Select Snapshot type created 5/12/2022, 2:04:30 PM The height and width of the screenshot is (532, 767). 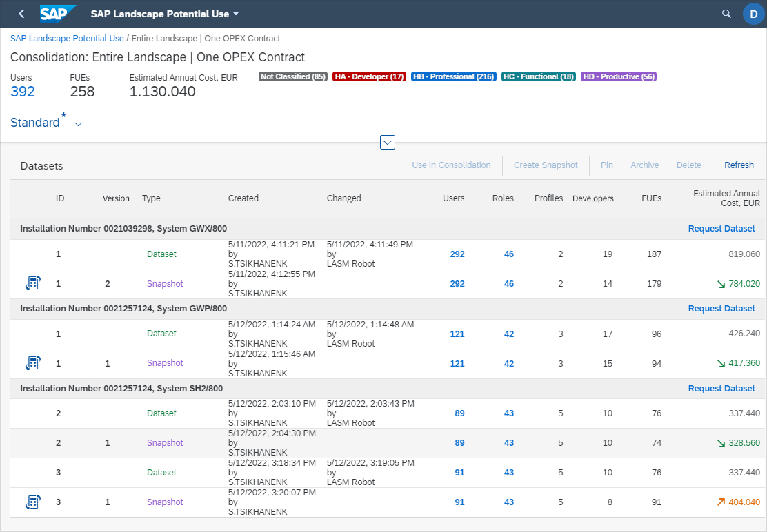coord(165,443)
